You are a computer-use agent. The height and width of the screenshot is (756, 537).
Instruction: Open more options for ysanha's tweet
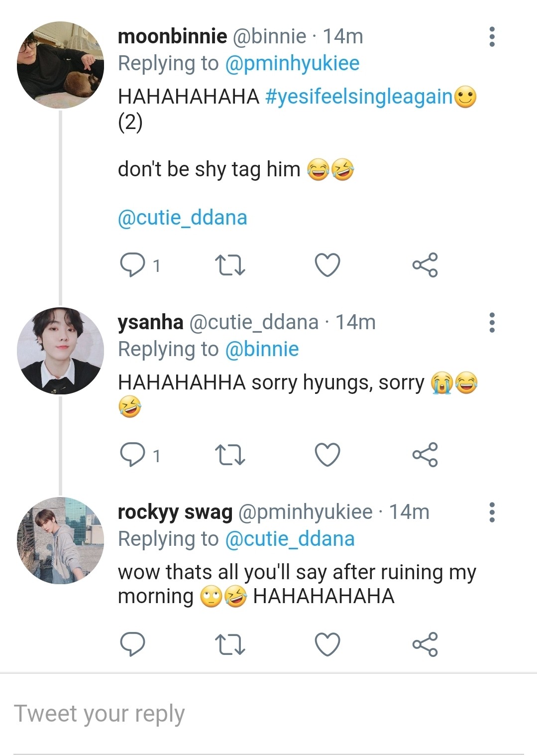click(492, 323)
